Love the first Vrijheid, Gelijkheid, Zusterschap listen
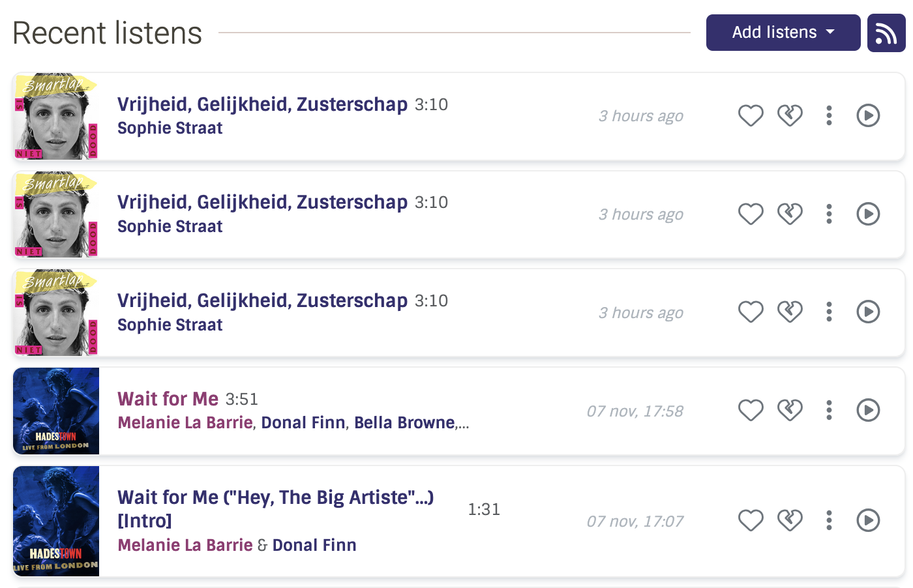This screenshot has height=588, width=913. click(751, 116)
